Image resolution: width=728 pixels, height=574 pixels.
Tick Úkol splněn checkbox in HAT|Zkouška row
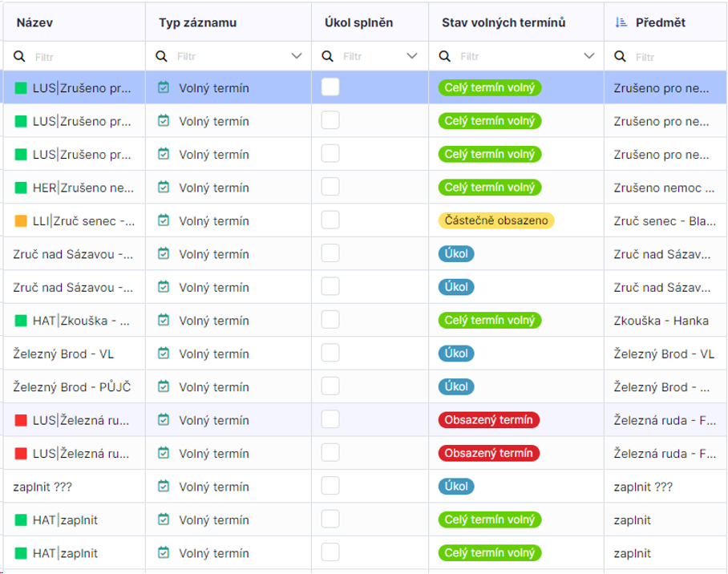(330, 320)
